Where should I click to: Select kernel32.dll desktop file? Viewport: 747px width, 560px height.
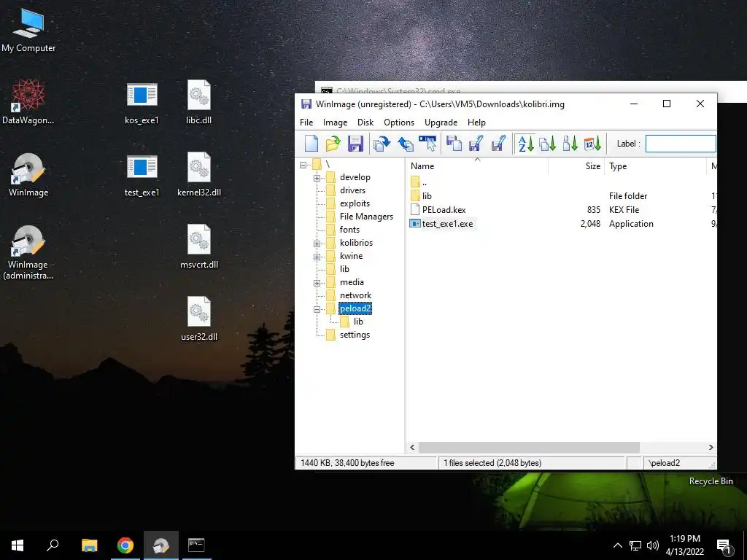point(198,174)
